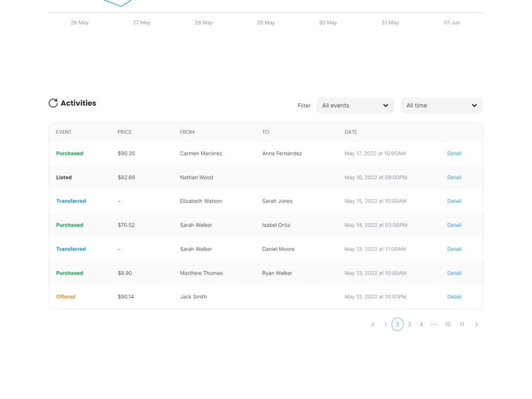View Detail of Carmen Martinez purchase
Image resolution: width=532 pixels, height=399 pixels.
(x=454, y=153)
